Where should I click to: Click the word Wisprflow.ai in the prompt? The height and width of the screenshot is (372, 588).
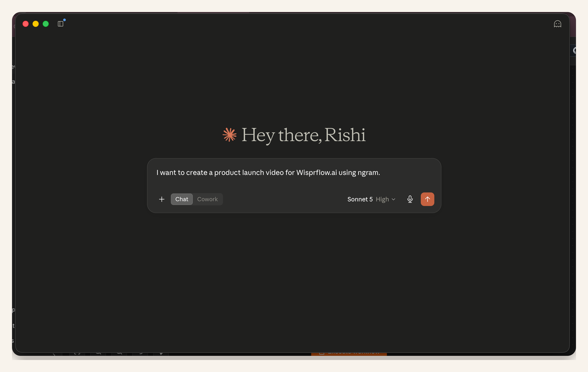click(x=317, y=173)
